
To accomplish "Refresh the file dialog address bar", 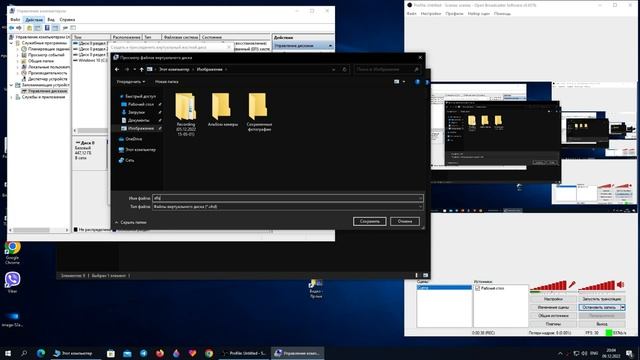I will [x=344, y=69].
